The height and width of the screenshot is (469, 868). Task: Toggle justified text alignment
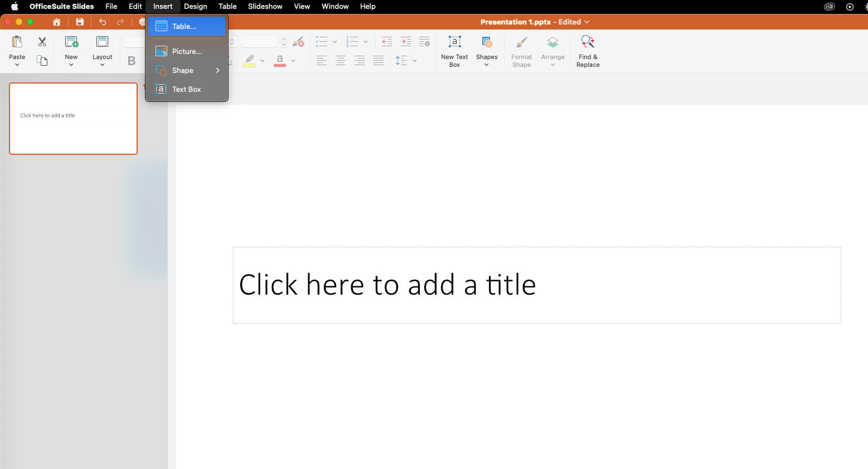(379, 60)
